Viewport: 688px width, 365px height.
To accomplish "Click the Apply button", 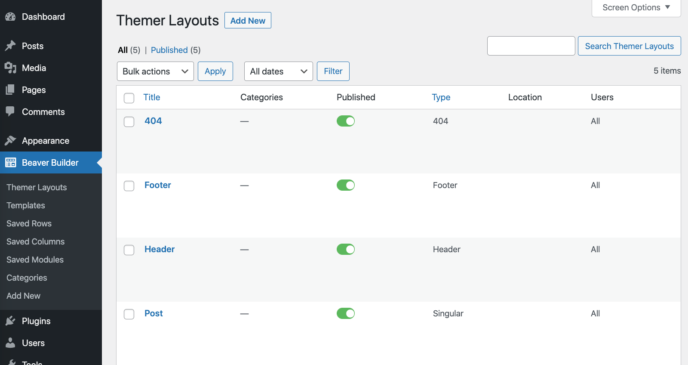I will click(215, 71).
